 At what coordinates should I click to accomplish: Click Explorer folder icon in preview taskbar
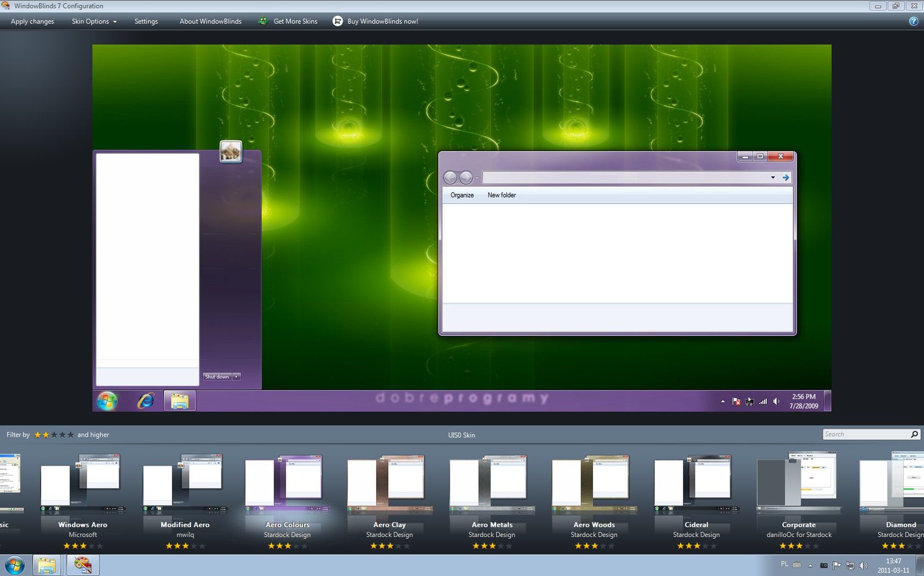point(179,401)
